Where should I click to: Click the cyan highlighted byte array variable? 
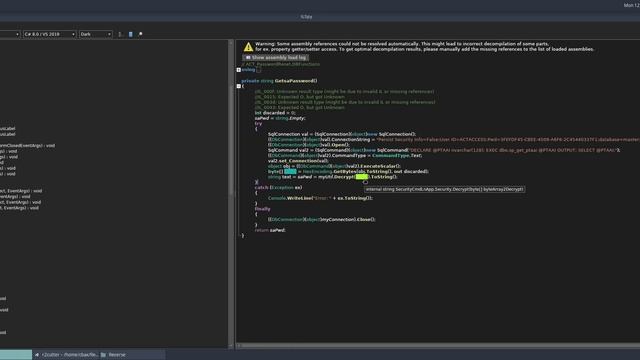290,171
